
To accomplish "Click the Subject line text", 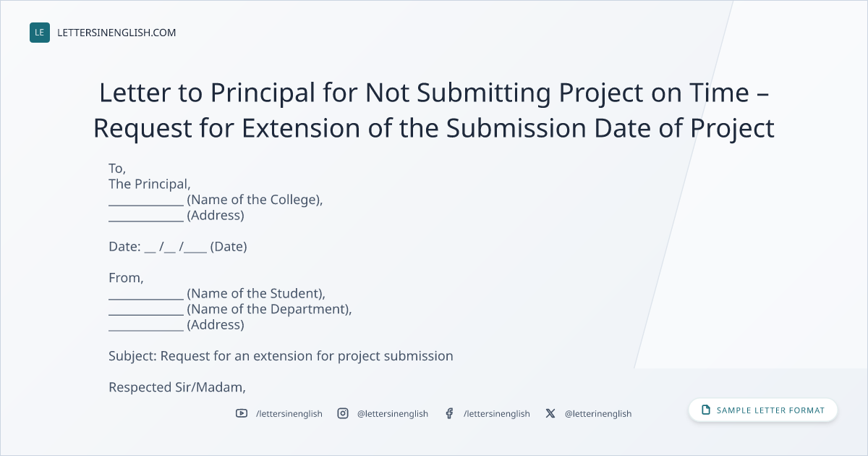I will click(x=281, y=356).
